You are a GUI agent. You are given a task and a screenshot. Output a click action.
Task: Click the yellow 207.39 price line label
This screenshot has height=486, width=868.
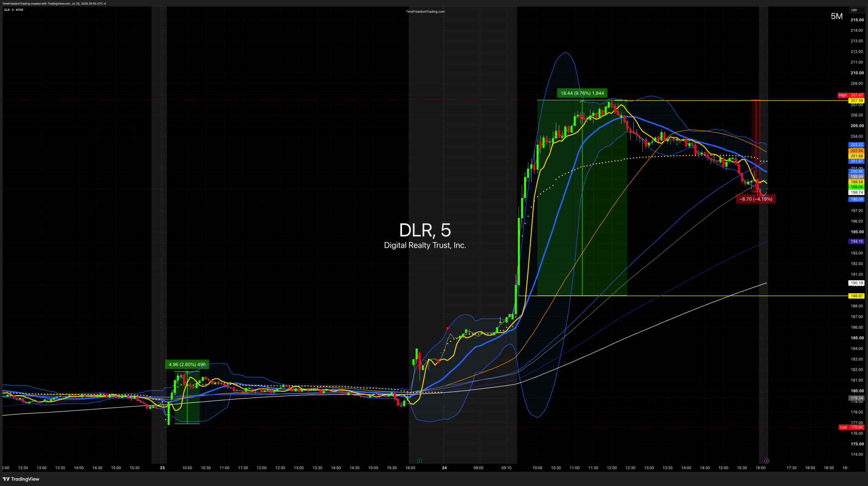(856, 100)
